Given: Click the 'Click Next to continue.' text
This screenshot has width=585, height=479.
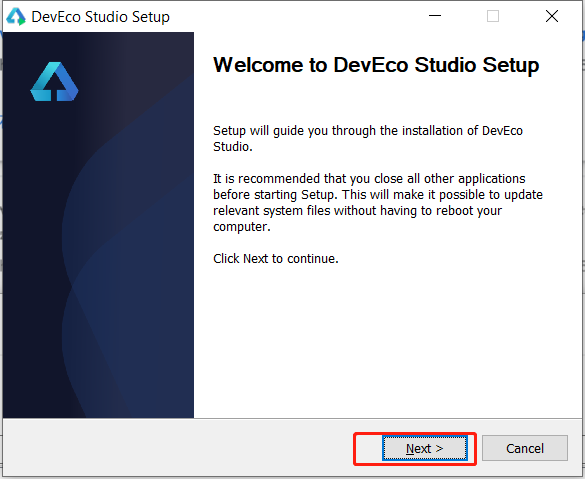Looking at the screenshot, I should 276,259.
